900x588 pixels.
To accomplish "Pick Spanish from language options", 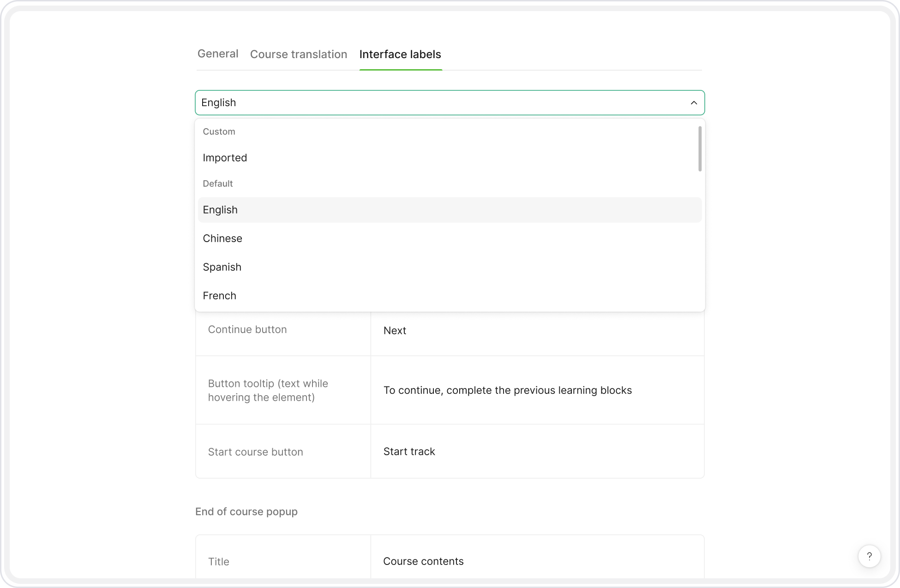I will 222,267.
